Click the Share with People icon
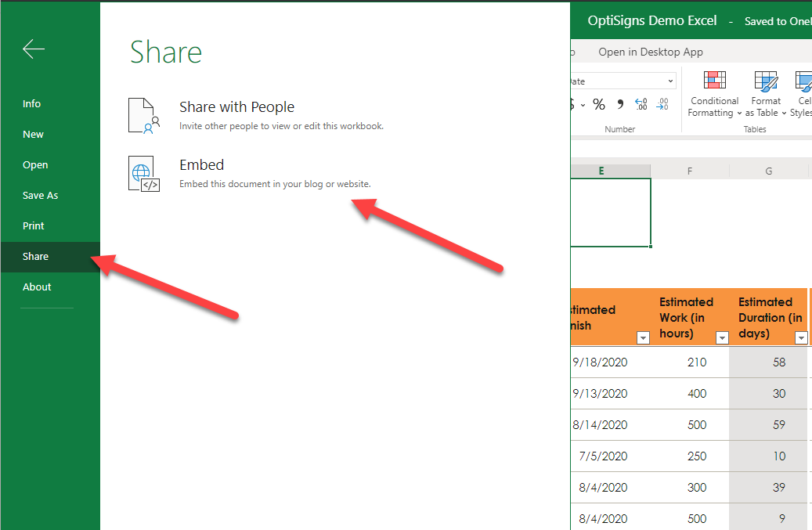This screenshot has height=530, width=812. pos(144,115)
